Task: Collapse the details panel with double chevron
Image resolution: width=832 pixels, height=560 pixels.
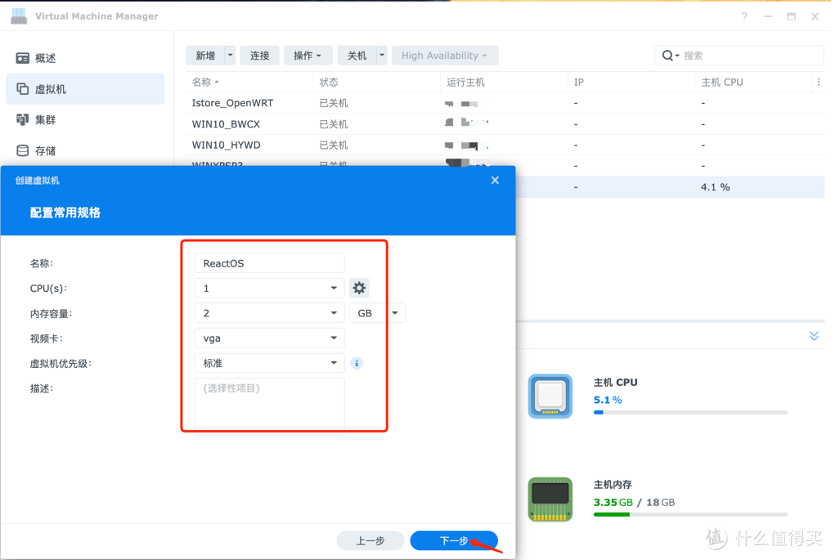Action: point(814,336)
